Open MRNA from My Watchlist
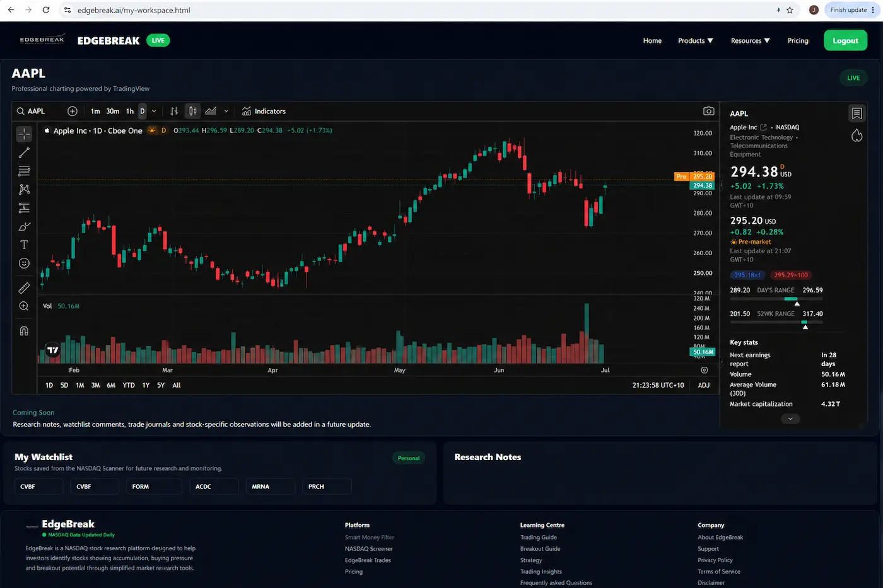This screenshot has height=588, width=883. [270, 487]
